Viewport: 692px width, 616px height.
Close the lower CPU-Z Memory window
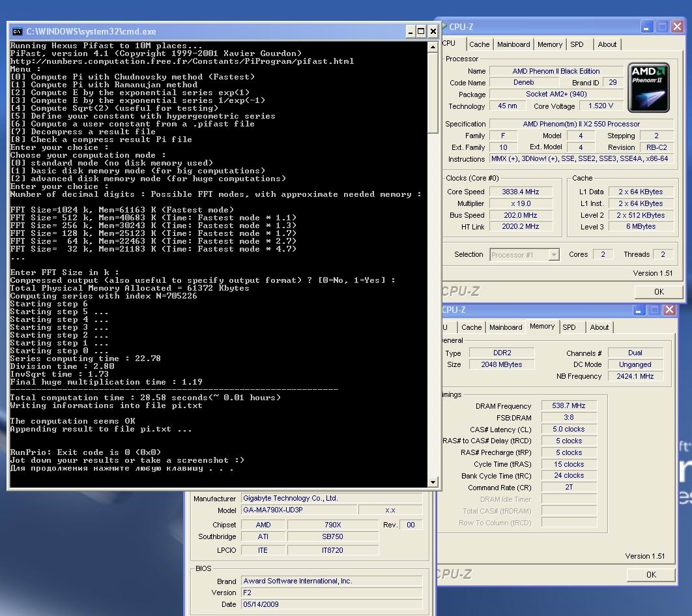pyautogui.click(x=669, y=310)
